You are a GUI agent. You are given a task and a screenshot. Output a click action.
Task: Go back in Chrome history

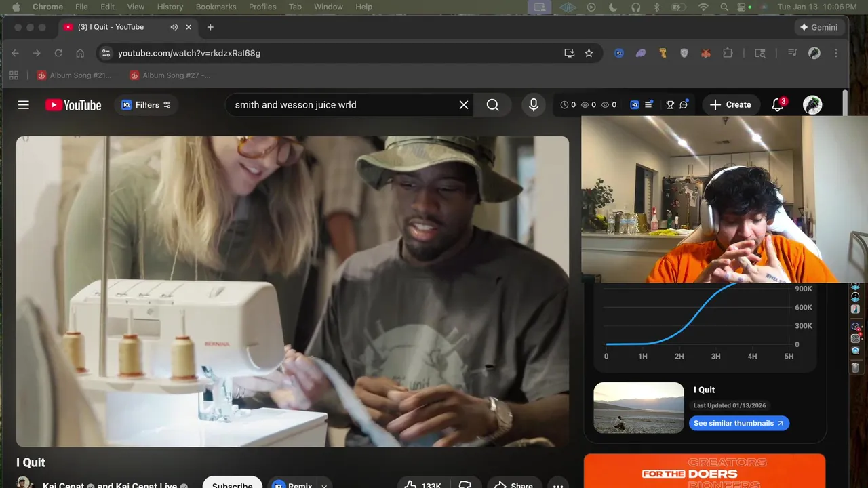pyautogui.click(x=15, y=53)
